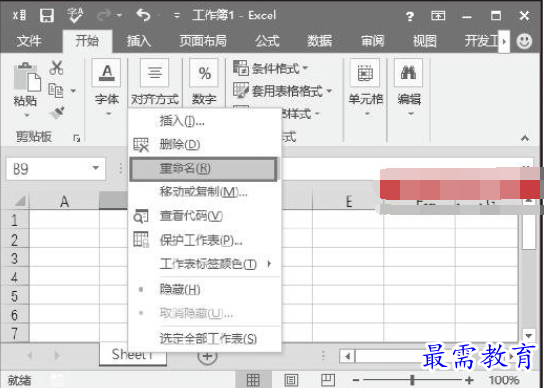Open the Cells group icon
Image resolution: width=544 pixels, height=388 pixels.
(x=365, y=73)
